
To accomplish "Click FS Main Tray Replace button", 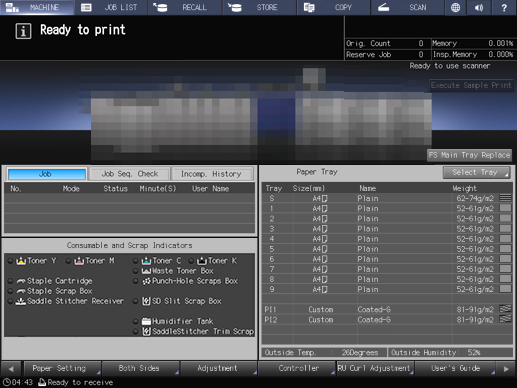I will pyautogui.click(x=469, y=155).
